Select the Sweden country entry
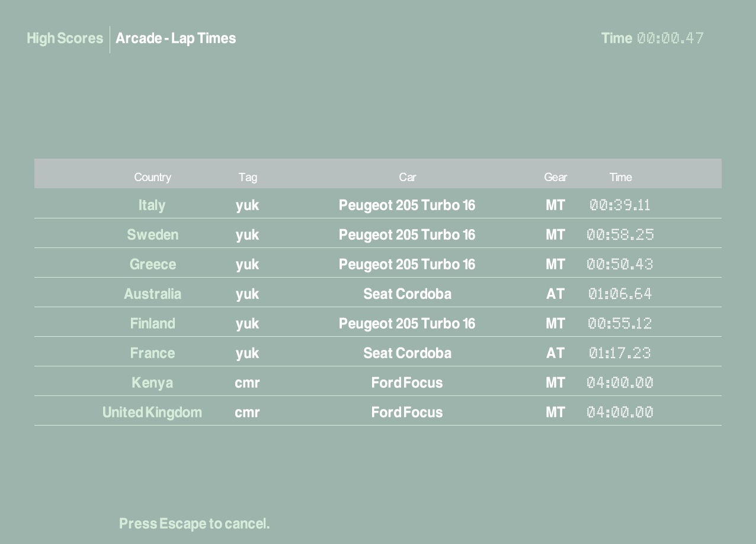The width and height of the screenshot is (756, 544). coord(152,234)
